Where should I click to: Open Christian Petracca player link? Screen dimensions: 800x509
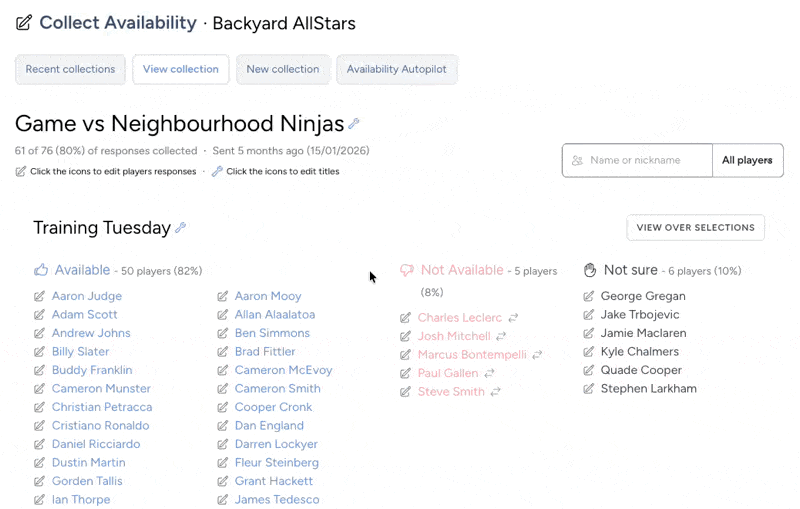click(102, 407)
